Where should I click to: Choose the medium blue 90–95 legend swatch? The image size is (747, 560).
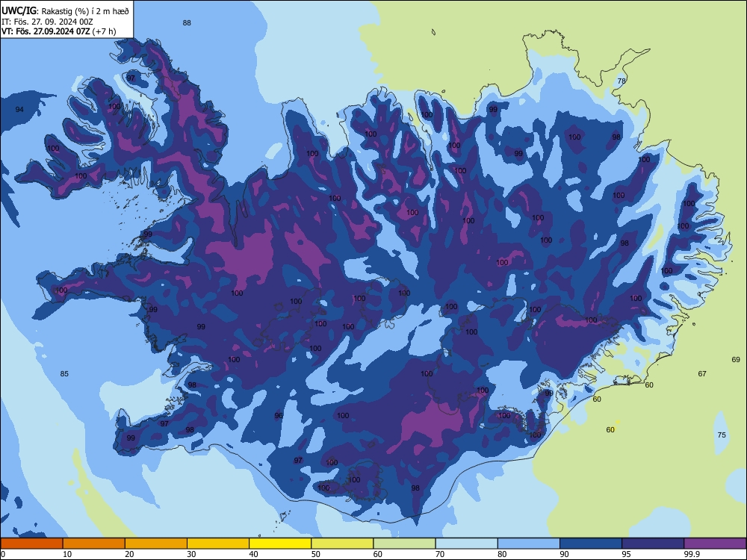click(591, 544)
